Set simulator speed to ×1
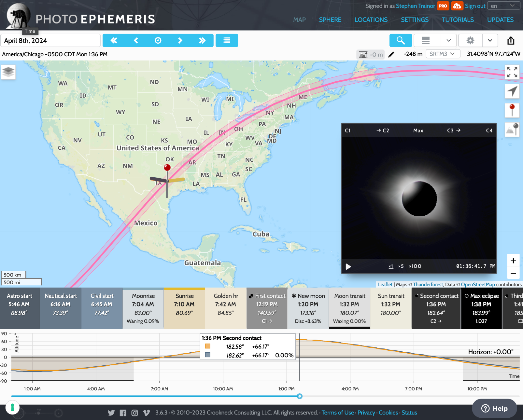The width and height of the screenshot is (523, 420). [x=391, y=266]
